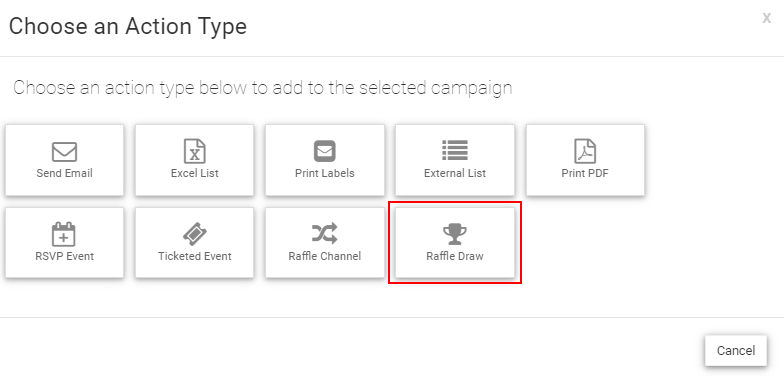Click the shuffle arrows Raffle Channel icon

[x=324, y=234]
